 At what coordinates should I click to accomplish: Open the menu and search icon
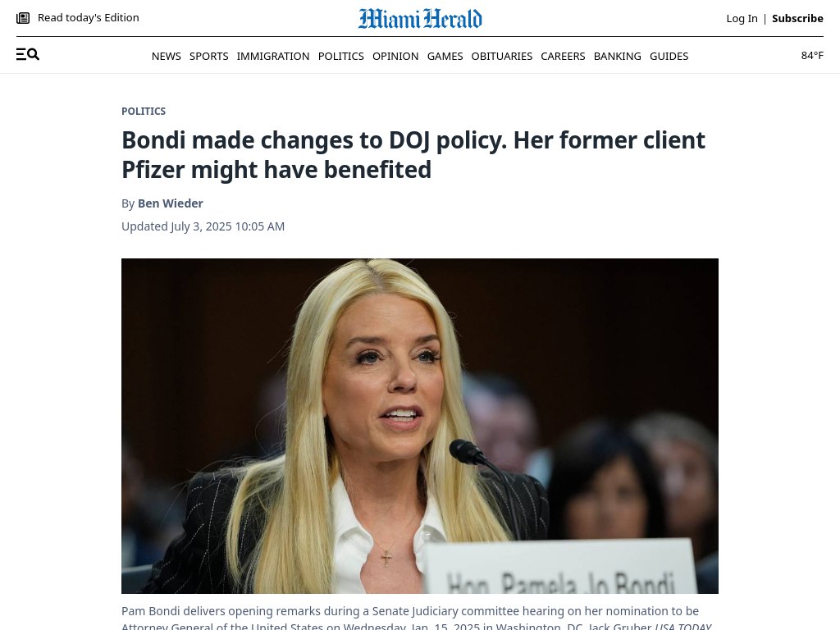[28, 54]
